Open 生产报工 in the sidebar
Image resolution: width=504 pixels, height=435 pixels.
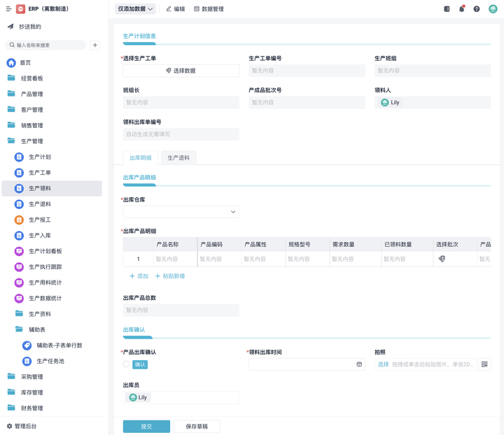[x=39, y=220]
